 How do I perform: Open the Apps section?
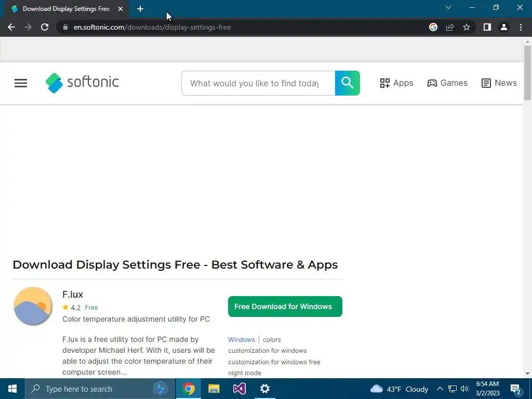[x=396, y=83]
